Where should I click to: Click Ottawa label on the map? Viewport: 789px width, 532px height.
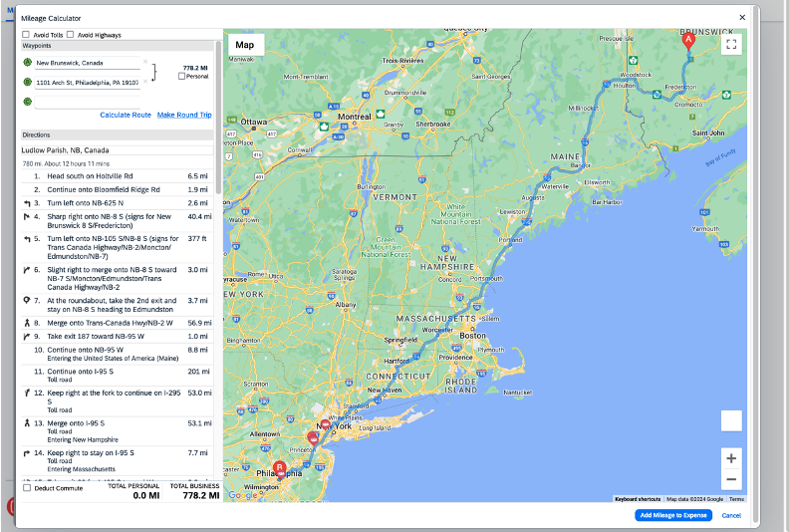click(x=254, y=122)
